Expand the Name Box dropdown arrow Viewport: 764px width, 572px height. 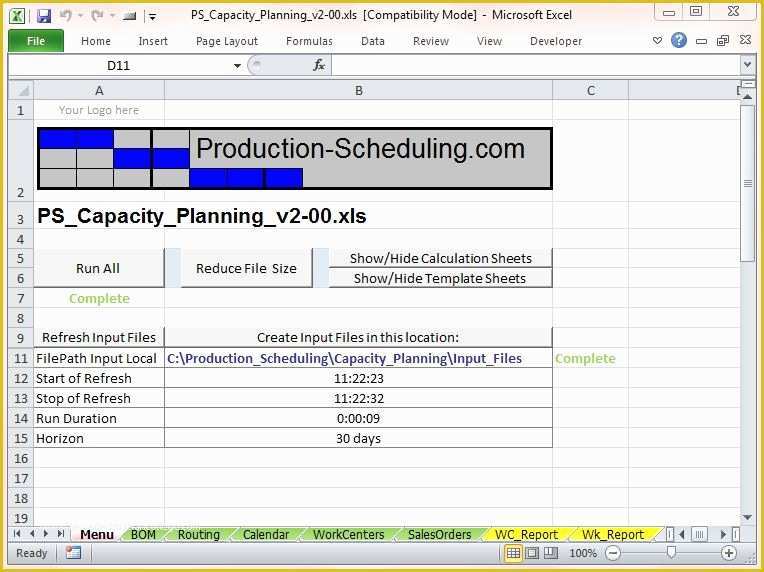coord(237,65)
